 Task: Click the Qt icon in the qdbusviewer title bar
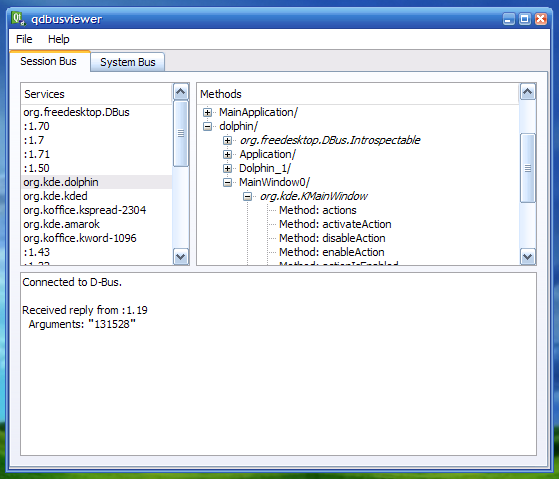(18, 19)
